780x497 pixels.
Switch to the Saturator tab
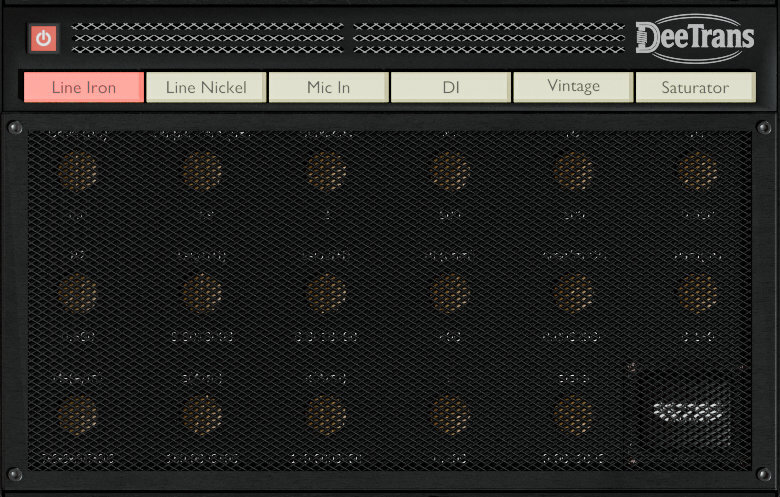[695, 87]
